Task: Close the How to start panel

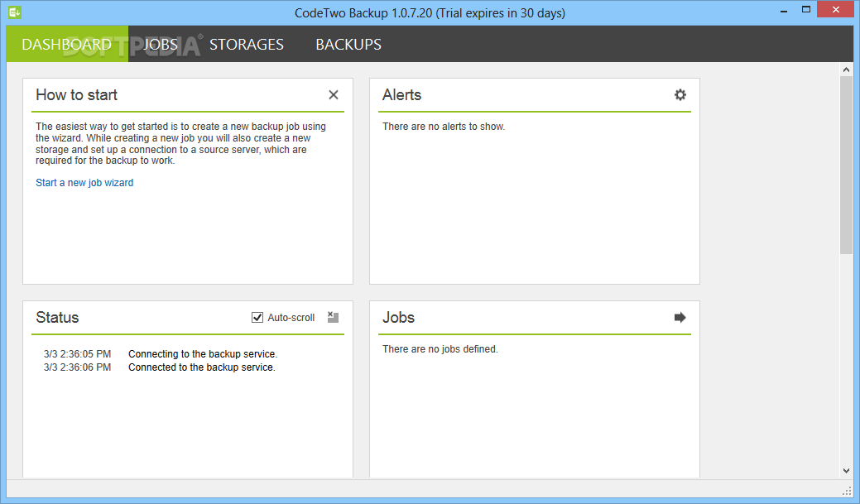Action: [x=334, y=95]
